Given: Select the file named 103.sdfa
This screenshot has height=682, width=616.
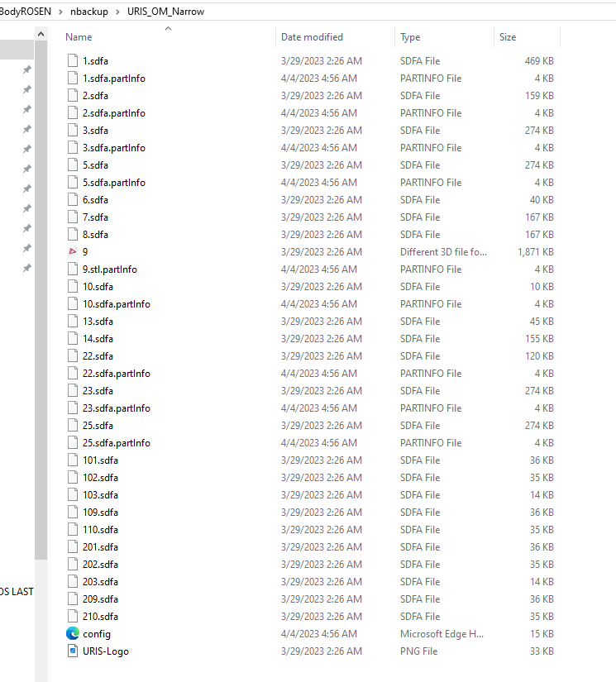Looking at the screenshot, I should (101, 495).
